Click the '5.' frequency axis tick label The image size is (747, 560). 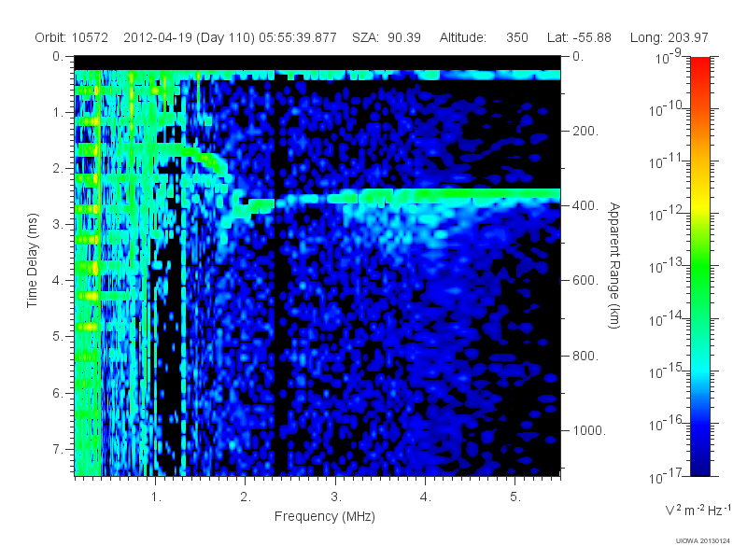coord(515,497)
